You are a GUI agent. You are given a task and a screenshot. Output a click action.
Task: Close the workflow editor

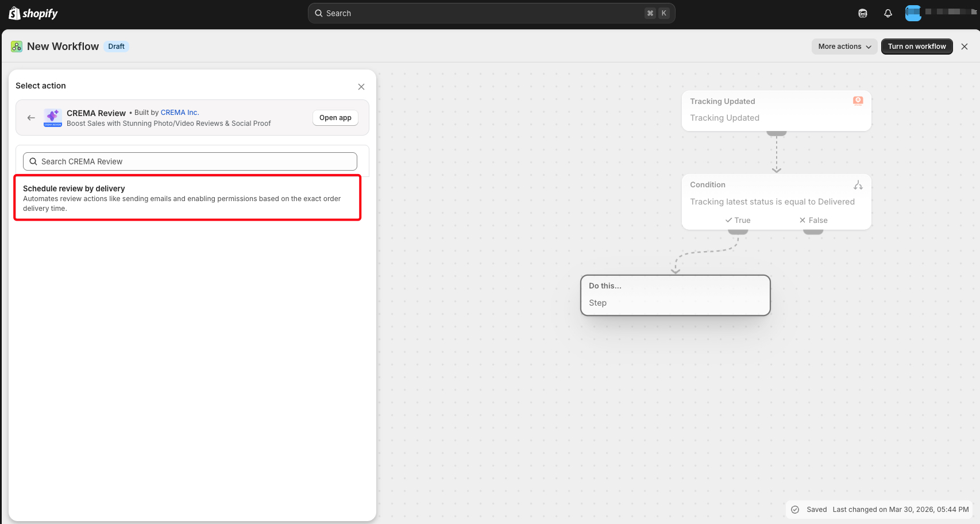point(964,47)
